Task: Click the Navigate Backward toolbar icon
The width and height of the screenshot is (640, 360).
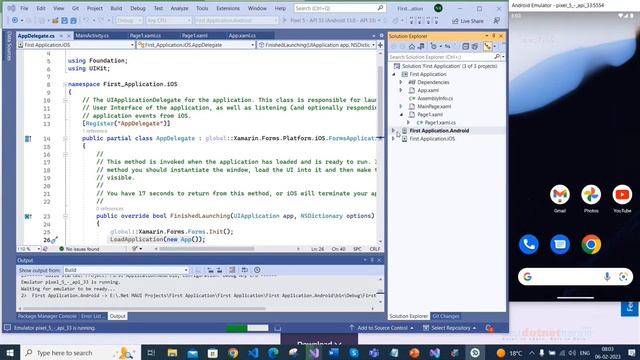Action: [15, 20]
